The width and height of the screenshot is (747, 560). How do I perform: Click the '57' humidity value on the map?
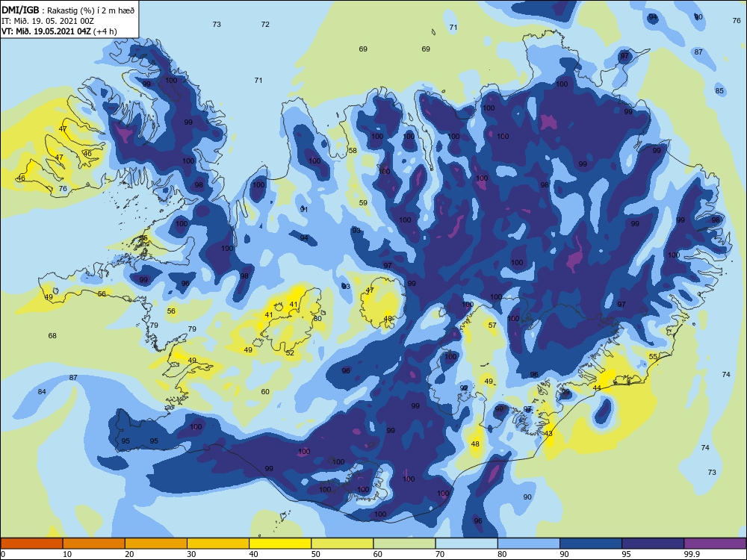point(492,326)
